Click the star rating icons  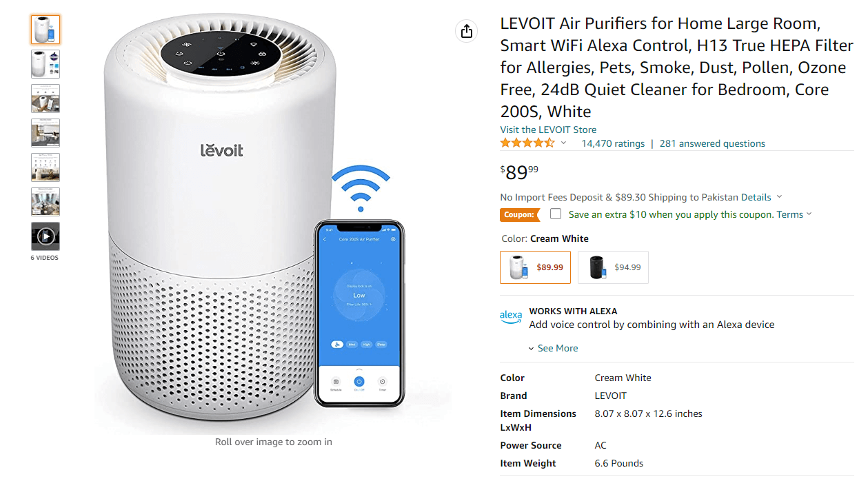(527, 143)
